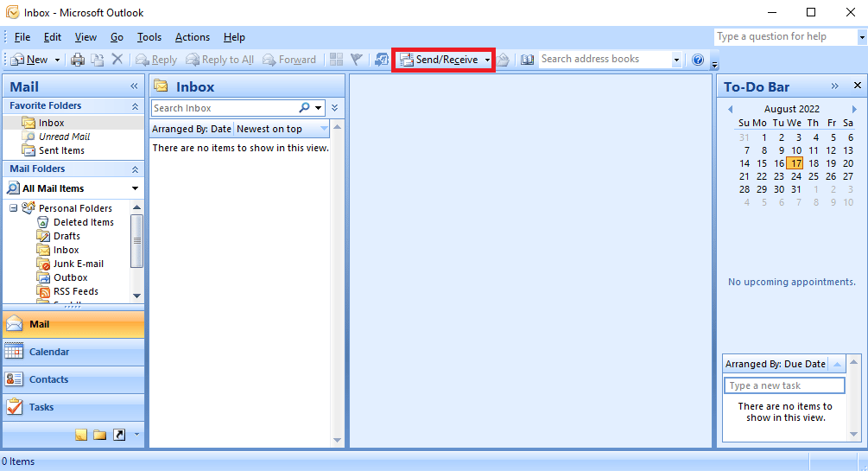The width and height of the screenshot is (868, 471).
Task: Collapse the Mail Folders section
Action: coord(135,169)
